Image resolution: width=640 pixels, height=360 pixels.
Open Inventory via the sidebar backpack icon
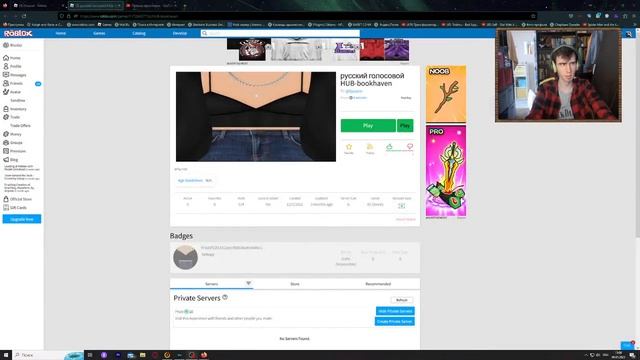click(6, 109)
